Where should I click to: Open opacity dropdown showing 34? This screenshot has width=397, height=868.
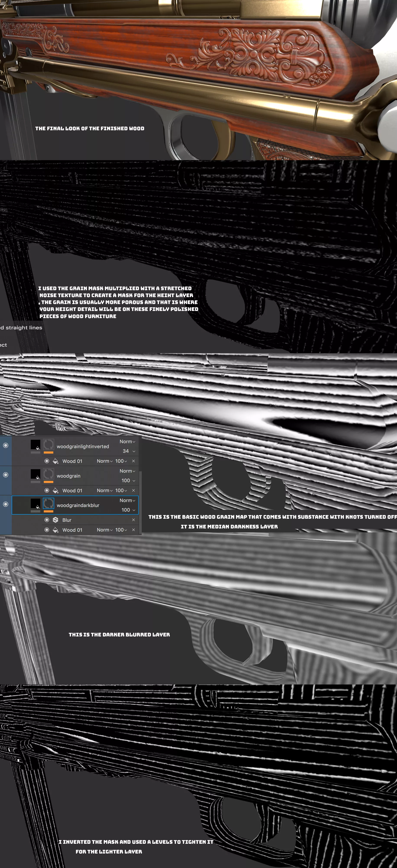[x=129, y=451]
